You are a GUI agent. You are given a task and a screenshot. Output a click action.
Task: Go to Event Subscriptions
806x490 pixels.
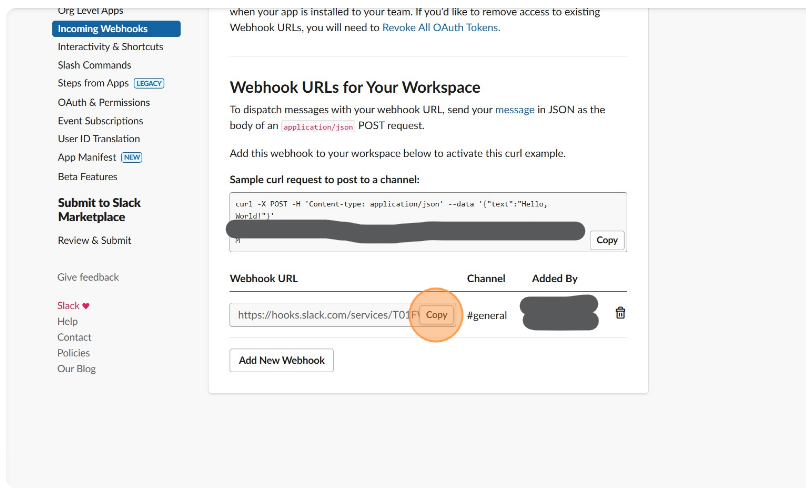click(100, 121)
